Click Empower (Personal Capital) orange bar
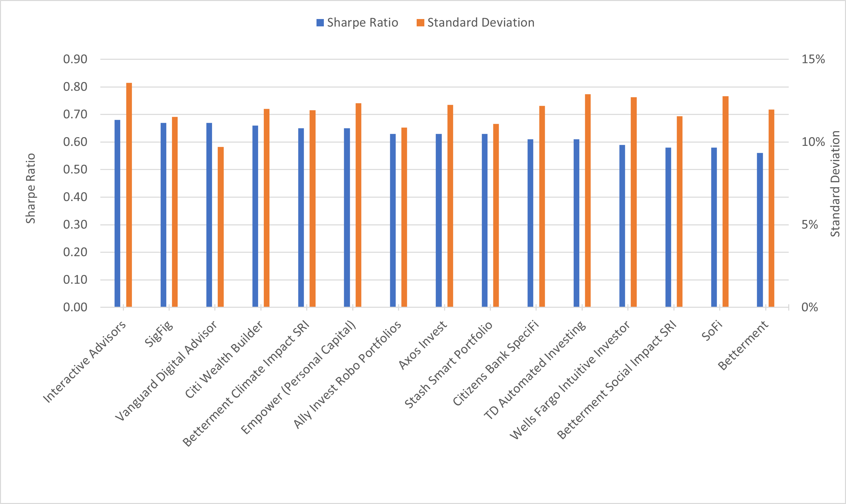 point(358,205)
